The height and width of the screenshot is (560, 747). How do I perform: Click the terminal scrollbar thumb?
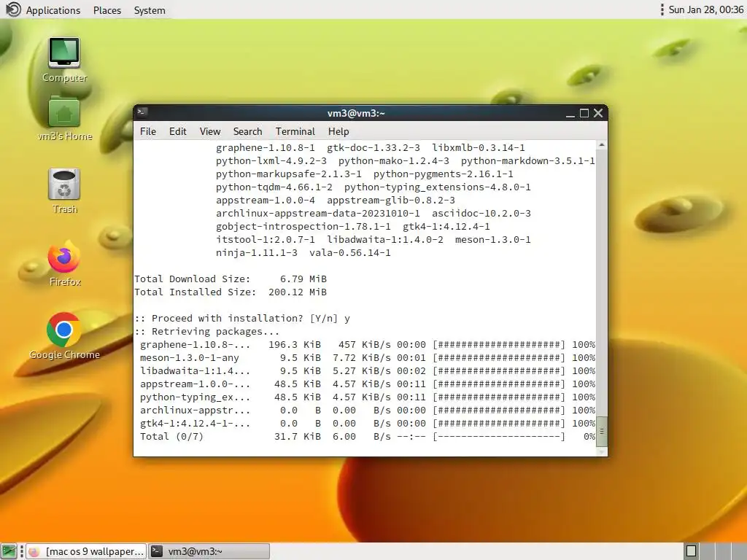pyautogui.click(x=602, y=431)
